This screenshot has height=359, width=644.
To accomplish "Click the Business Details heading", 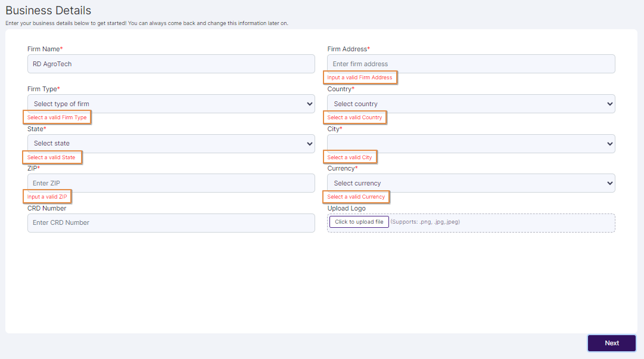I will pyautogui.click(x=48, y=10).
